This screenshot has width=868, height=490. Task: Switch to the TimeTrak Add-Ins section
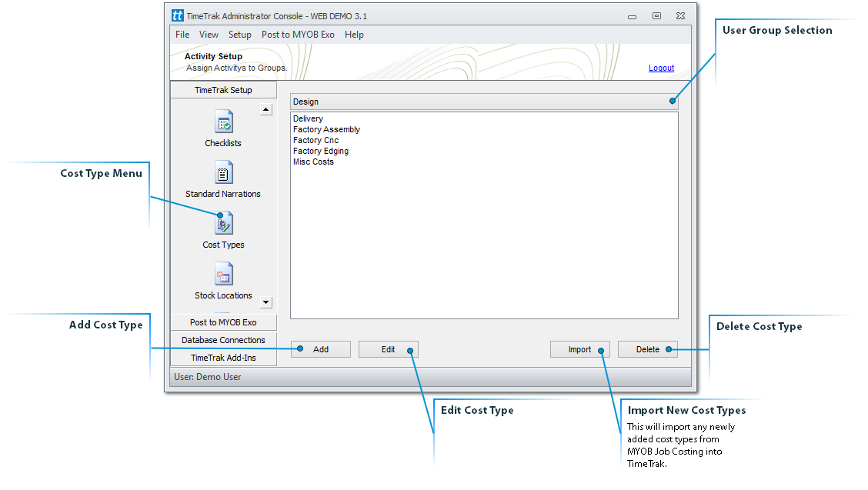[223, 358]
